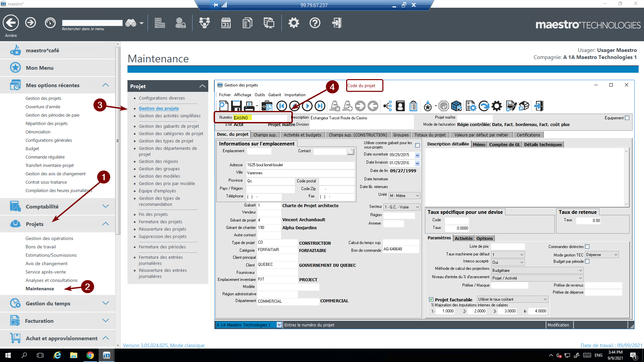Switch to Activités et budgets tab

302,135
